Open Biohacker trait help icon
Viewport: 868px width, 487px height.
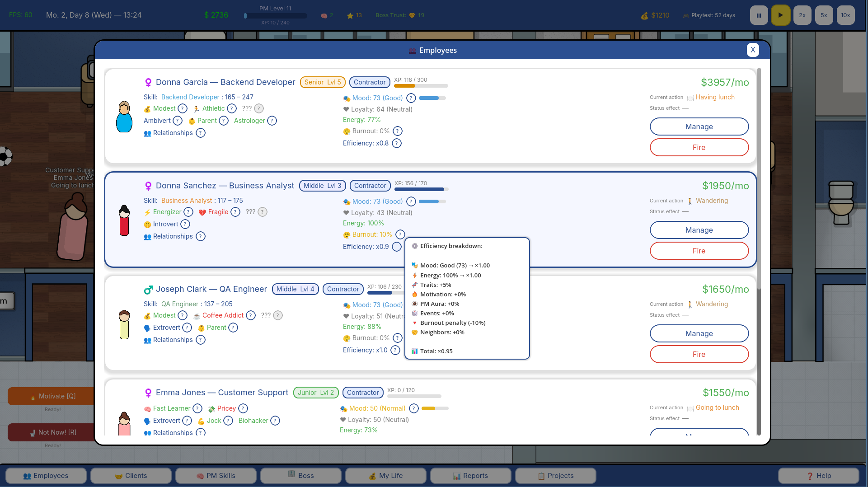[x=275, y=421]
